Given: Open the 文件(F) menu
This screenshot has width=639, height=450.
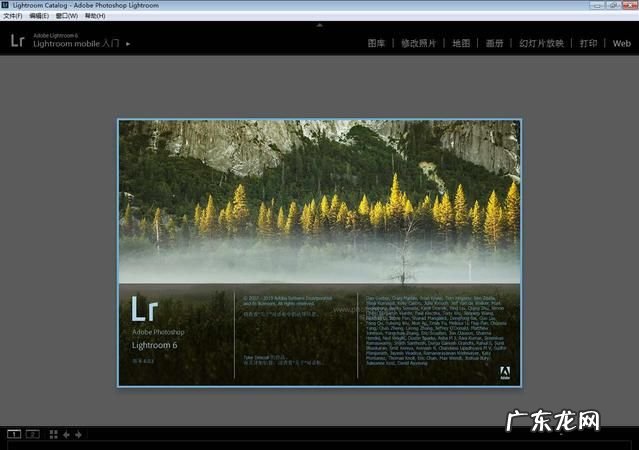Looking at the screenshot, I should [13, 16].
